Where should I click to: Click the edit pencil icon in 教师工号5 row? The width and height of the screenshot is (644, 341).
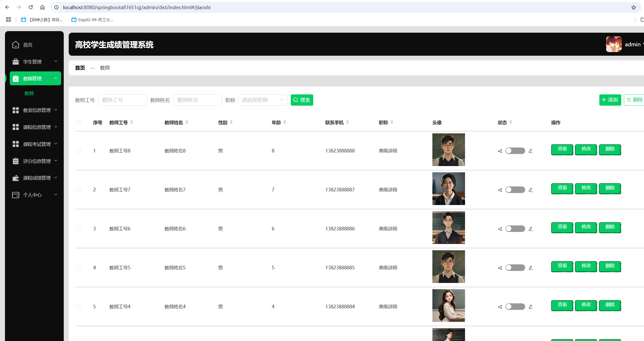tap(531, 268)
